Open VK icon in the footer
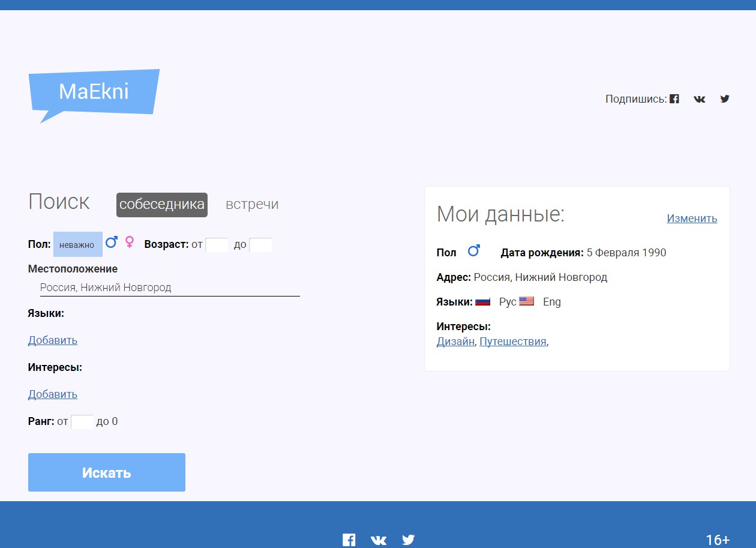Screen dimensions: 756x548 (x=379, y=540)
